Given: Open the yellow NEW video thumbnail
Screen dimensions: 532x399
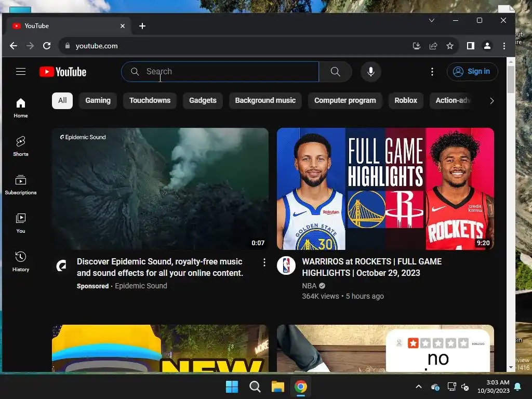Looking at the screenshot, I should (x=160, y=348).
